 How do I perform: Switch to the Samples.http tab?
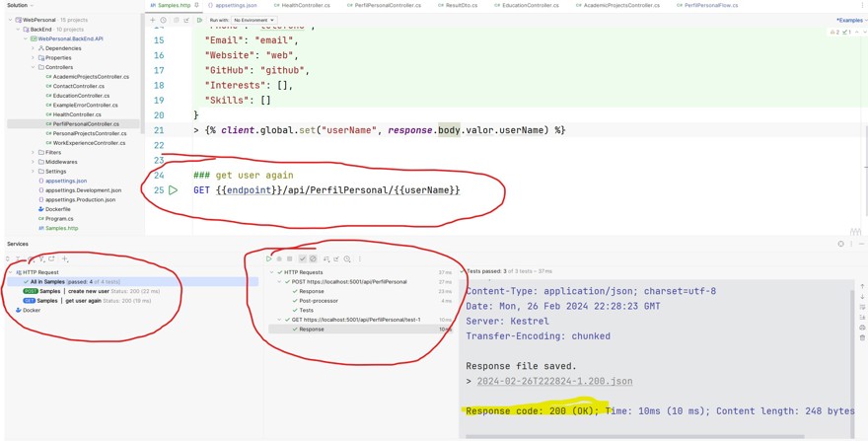174,5
